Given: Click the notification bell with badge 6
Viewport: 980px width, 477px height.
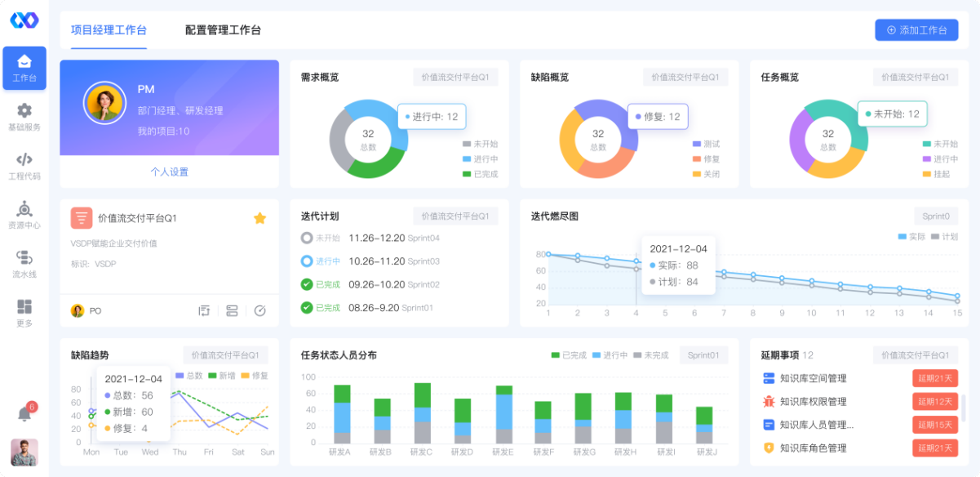Looking at the screenshot, I should pos(25,413).
